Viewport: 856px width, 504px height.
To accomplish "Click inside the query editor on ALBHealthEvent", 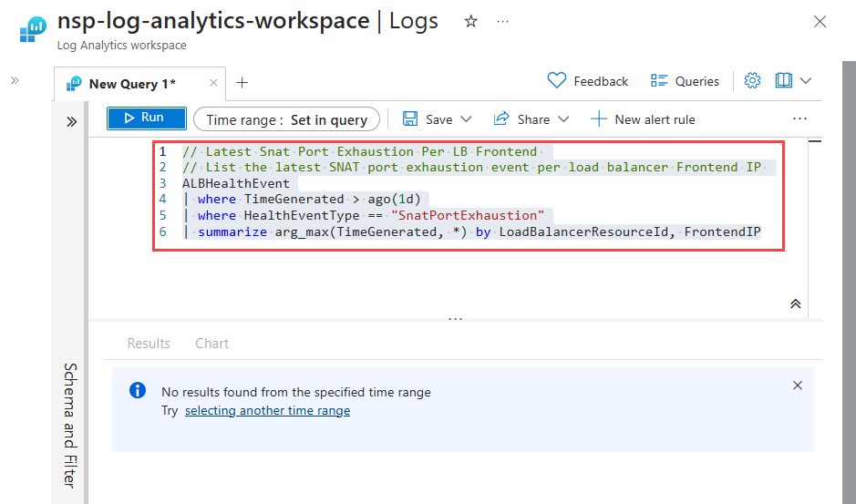I will (x=235, y=183).
